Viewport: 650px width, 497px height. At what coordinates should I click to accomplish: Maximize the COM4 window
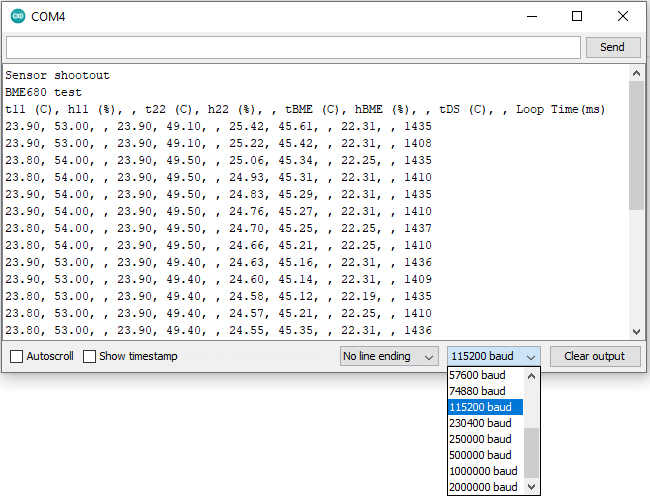(x=577, y=17)
